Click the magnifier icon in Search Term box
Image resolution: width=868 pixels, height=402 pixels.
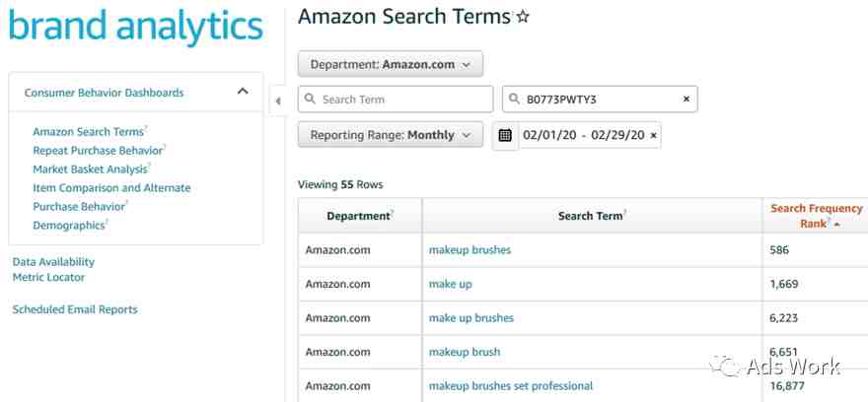tap(310, 99)
